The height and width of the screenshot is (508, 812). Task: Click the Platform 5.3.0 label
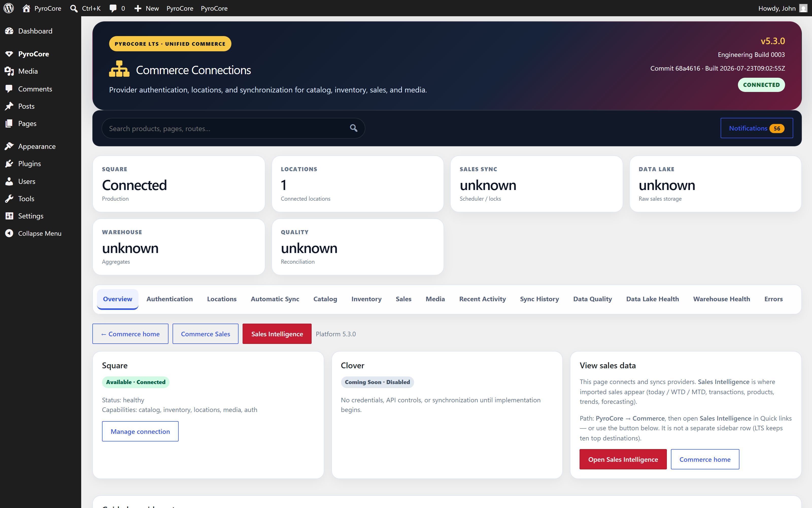[336, 334]
